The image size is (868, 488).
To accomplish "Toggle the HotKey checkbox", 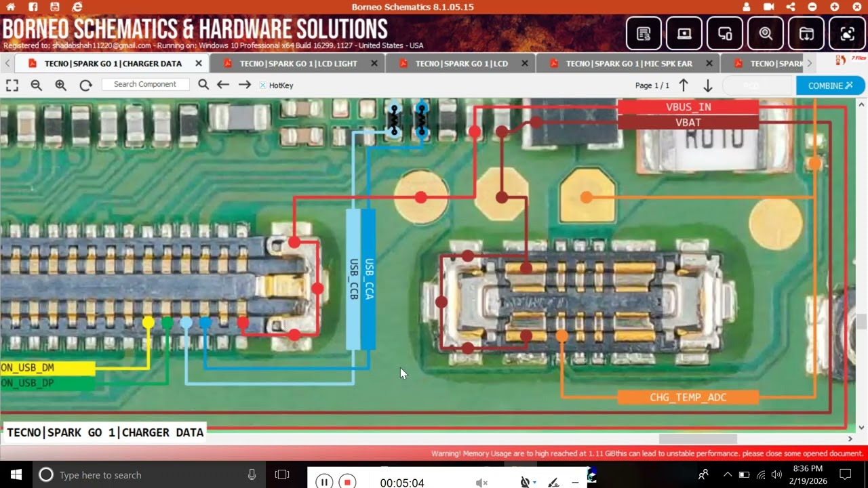I will pyautogui.click(x=263, y=85).
